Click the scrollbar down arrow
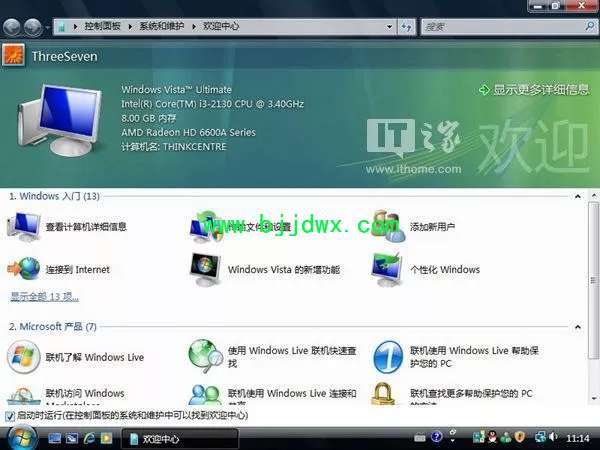Viewport: 600px width, 450px height. tap(594, 399)
